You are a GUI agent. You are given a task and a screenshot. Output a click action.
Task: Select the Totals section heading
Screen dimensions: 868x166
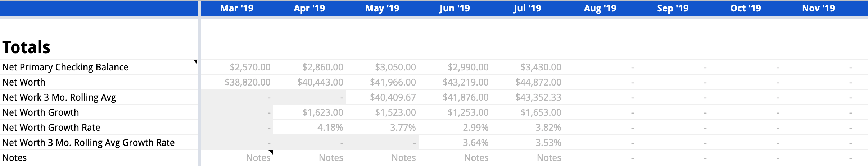(26, 47)
